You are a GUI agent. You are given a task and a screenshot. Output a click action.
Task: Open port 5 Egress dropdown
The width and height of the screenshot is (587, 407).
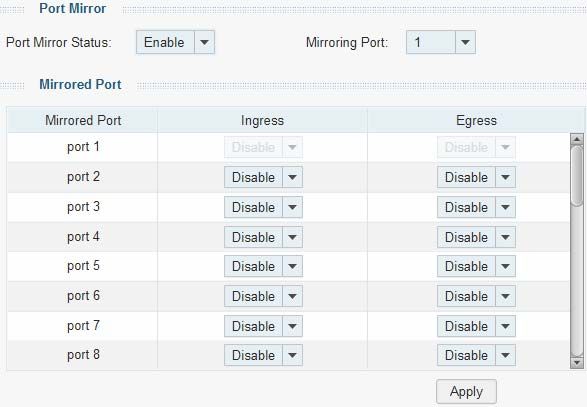click(476, 266)
